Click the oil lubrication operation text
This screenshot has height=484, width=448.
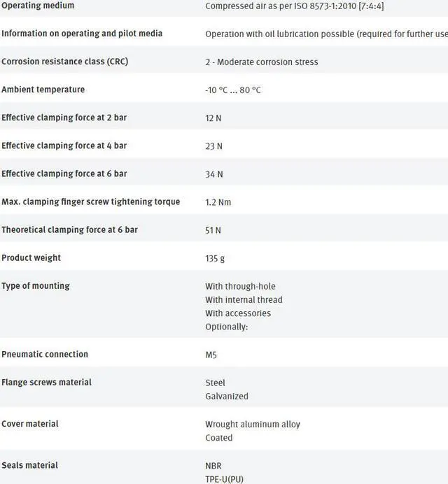[326, 34]
